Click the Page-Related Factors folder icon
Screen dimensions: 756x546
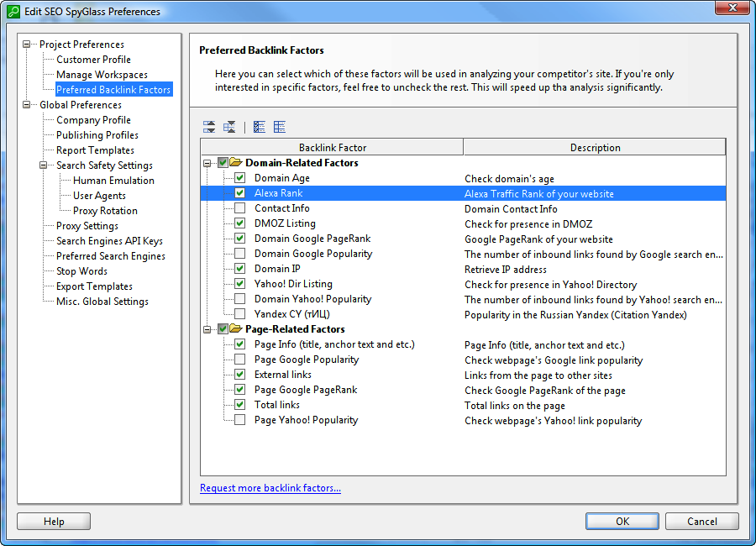pyautogui.click(x=236, y=328)
